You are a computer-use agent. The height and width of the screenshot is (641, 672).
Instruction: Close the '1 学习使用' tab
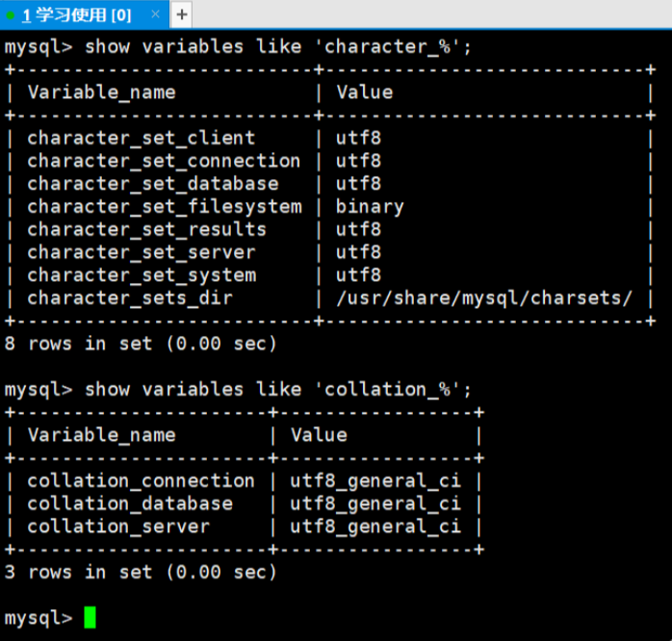156,15
